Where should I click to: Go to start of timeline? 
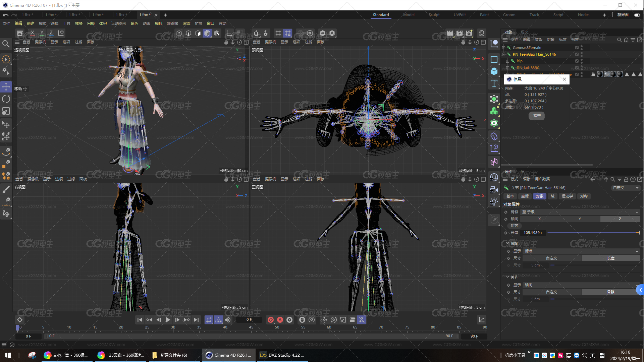point(140,320)
